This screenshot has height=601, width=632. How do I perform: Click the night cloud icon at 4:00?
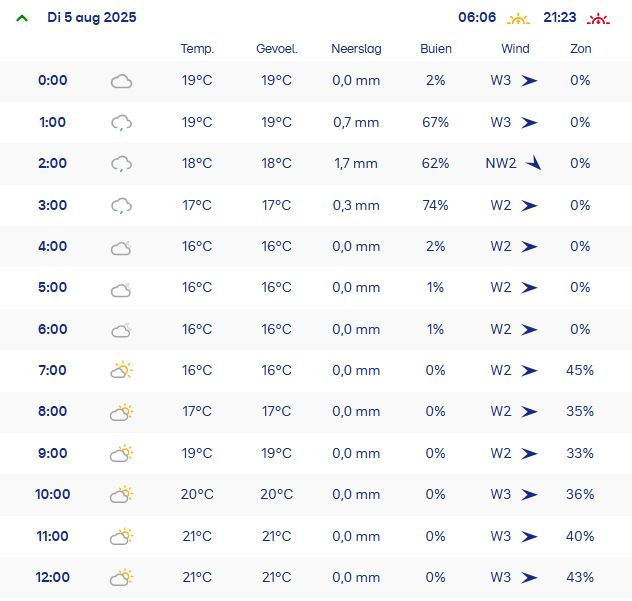coord(121,247)
